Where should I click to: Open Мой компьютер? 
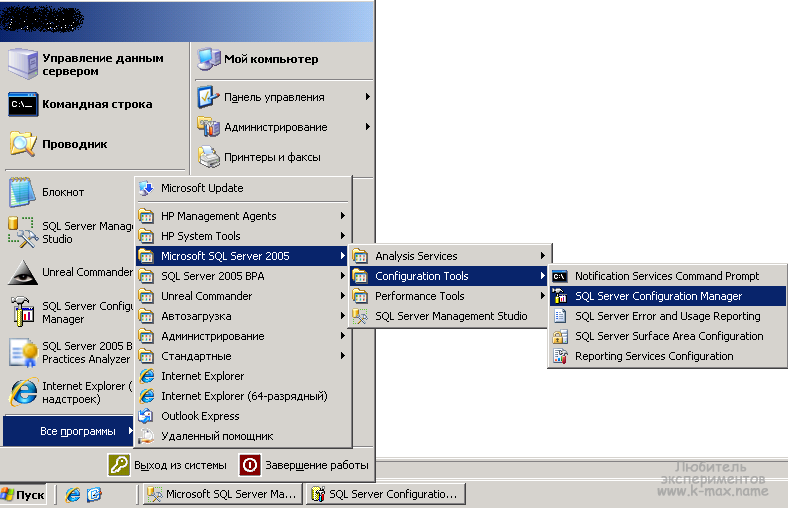click(283, 59)
